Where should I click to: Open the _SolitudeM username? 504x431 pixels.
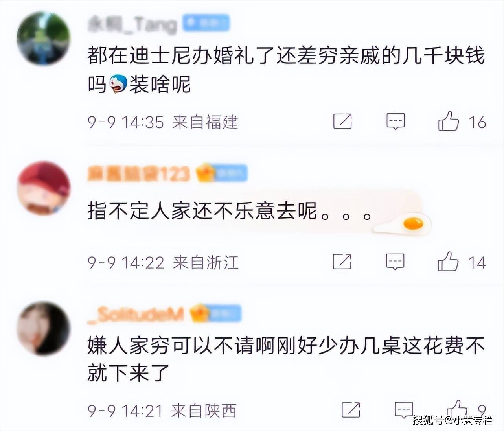point(135,314)
